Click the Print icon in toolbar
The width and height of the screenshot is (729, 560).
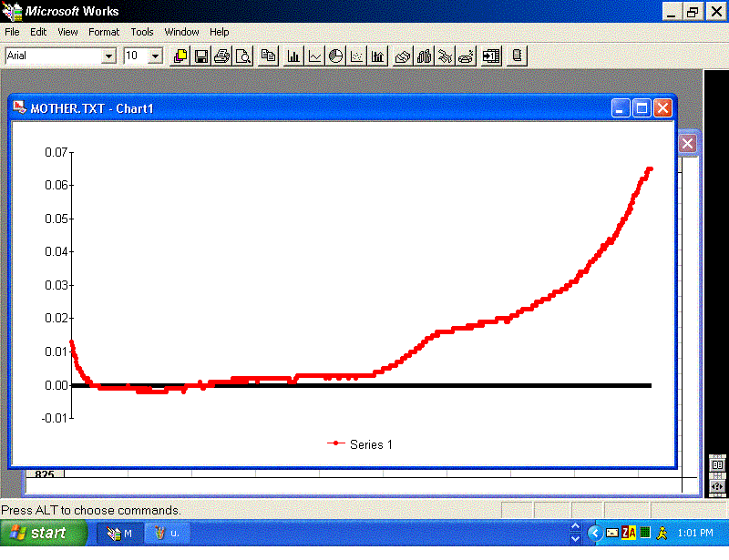click(x=221, y=56)
